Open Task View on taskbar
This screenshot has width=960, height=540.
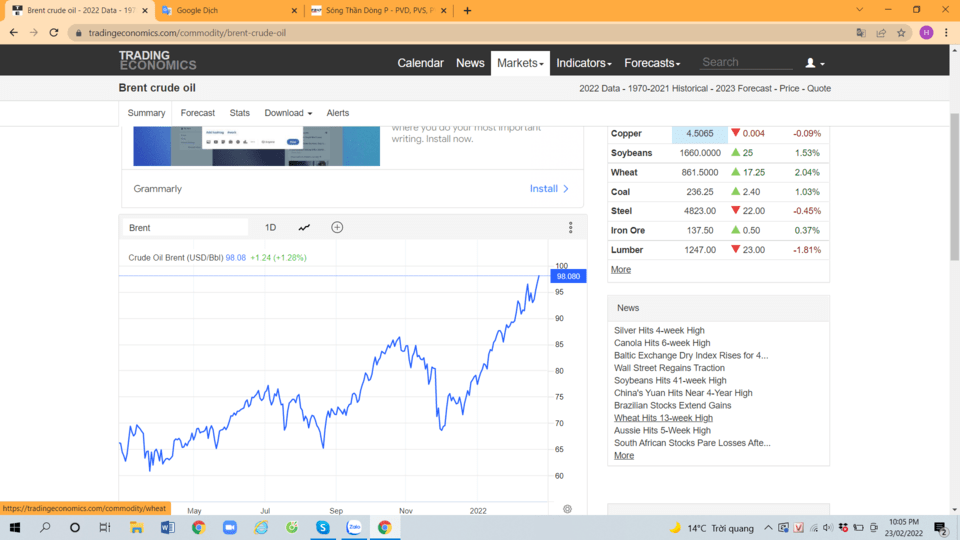coord(105,527)
